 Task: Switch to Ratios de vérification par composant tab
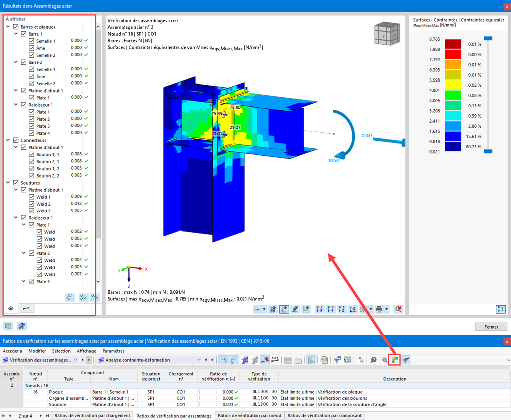pyautogui.click(x=324, y=416)
